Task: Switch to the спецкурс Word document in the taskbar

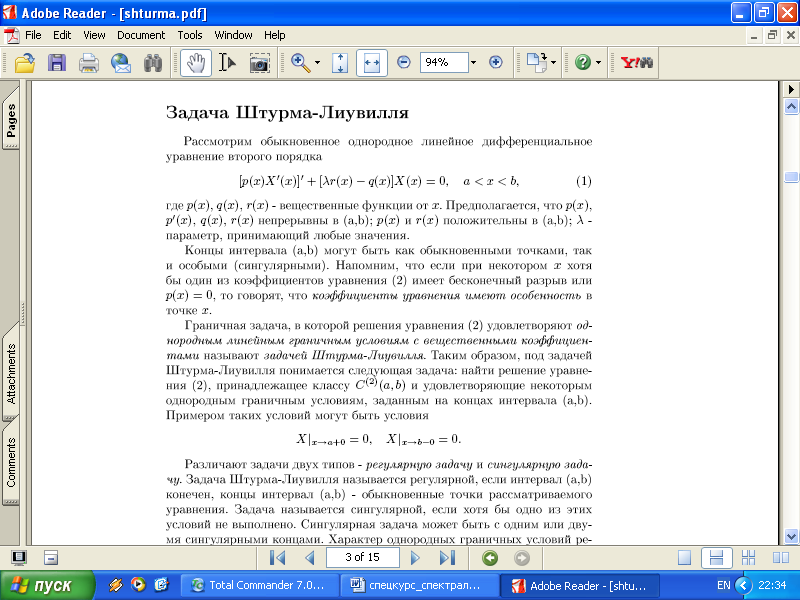Action: [x=419, y=586]
